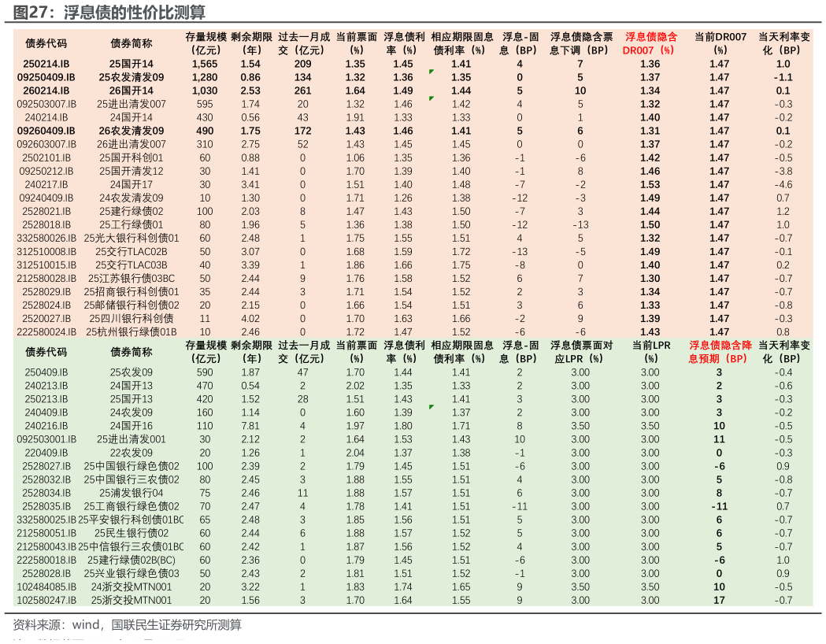
Task: Click bond name 25国开清发12
Action: point(131,171)
